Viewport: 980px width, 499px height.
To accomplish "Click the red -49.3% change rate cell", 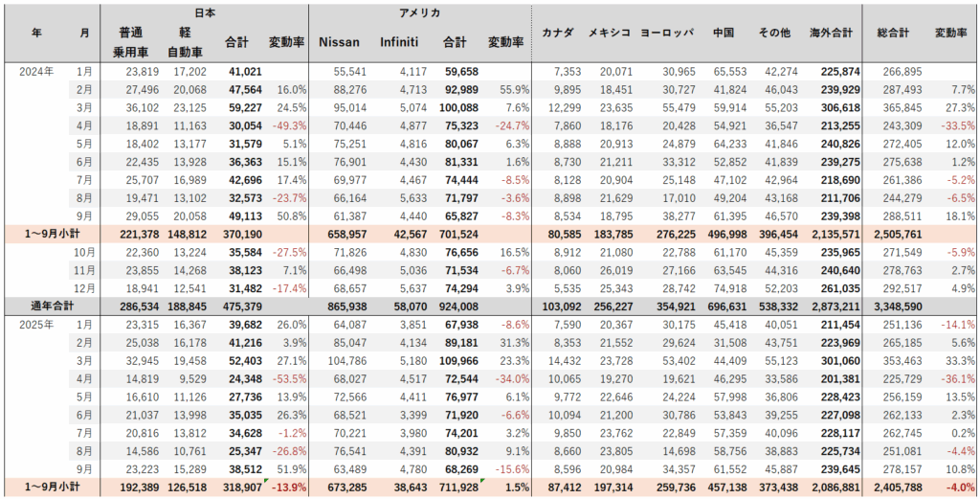I will [x=286, y=125].
